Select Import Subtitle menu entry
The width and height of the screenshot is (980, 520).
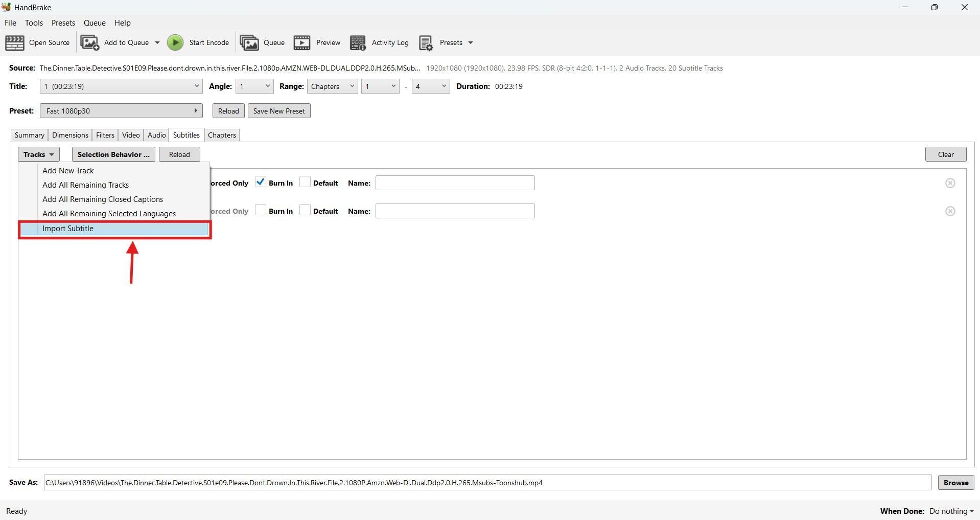tap(114, 229)
